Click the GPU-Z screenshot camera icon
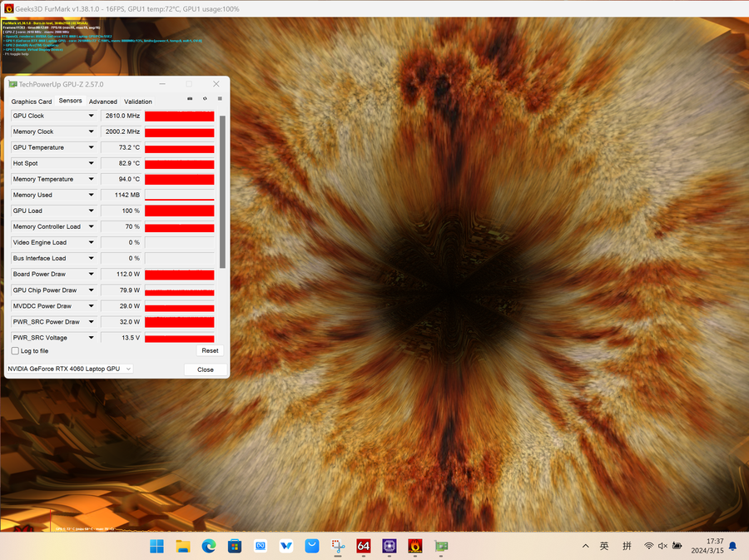This screenshot has height=560, width=749. (x=190, y=99)
